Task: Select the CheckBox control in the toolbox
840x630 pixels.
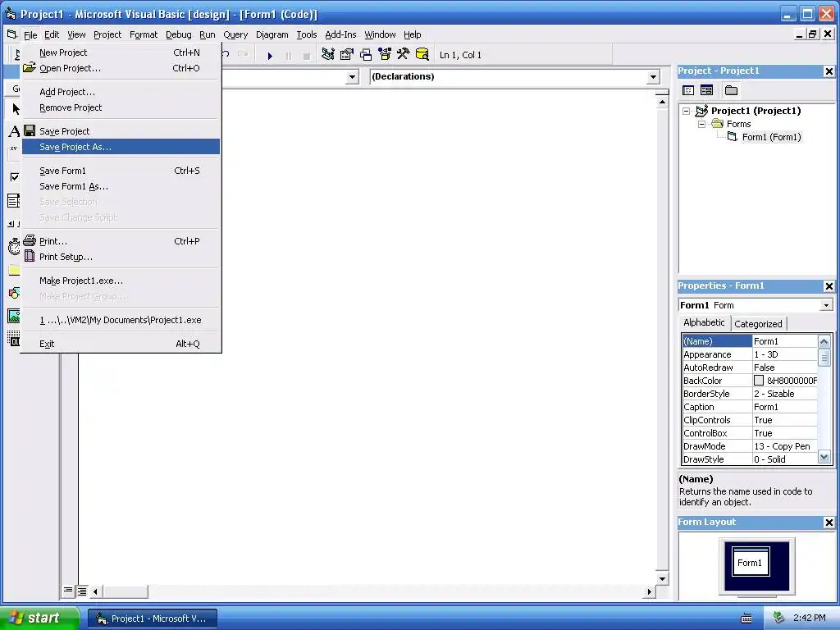Action: tap(14, 177)
